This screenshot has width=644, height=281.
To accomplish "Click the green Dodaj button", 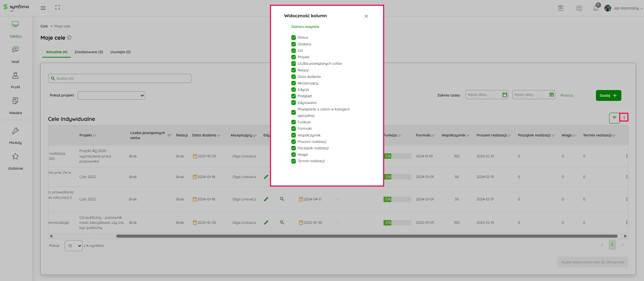I will (x=608, y=95).
